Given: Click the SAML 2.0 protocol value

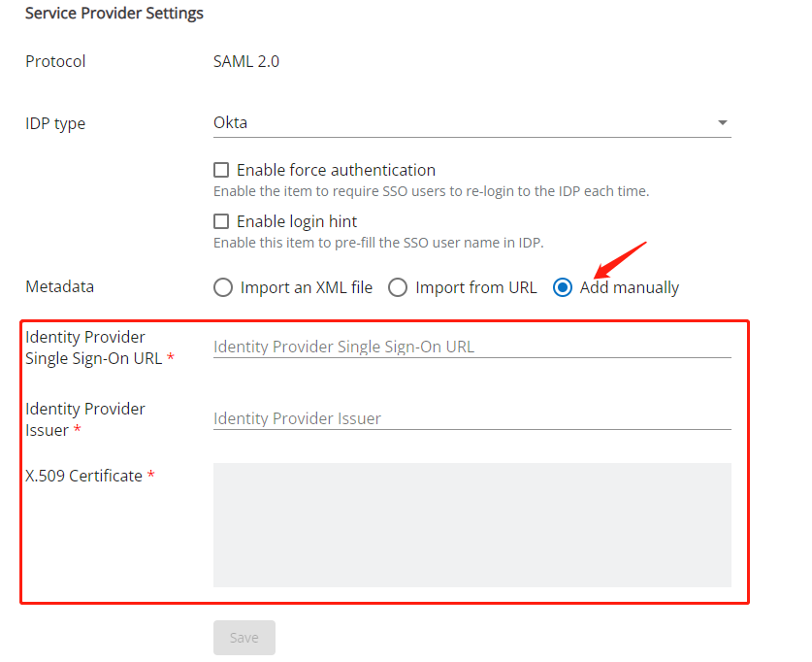Looking at the screenshot, I should coord(246,62).
